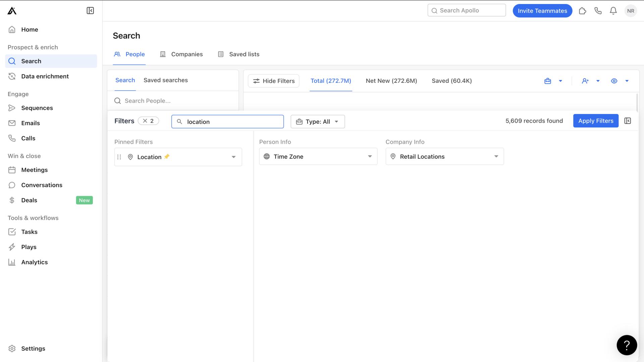
Task: Expand the Location filter dropdown
Action: click(x=233, y=157)
